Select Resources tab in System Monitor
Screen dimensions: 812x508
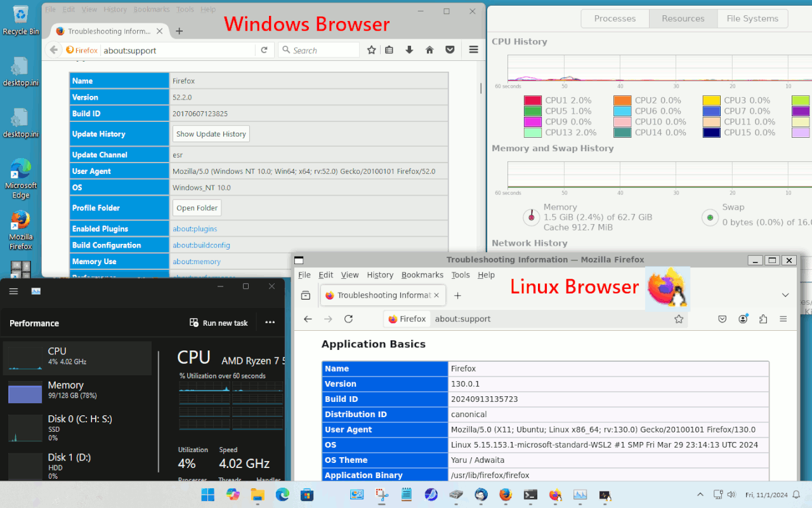(x=683, y=18)
